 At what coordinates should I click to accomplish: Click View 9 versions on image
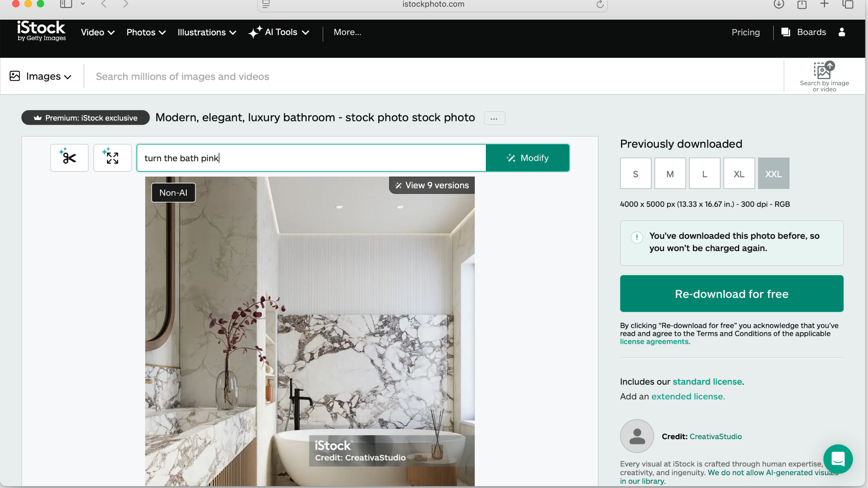[432, 185]
